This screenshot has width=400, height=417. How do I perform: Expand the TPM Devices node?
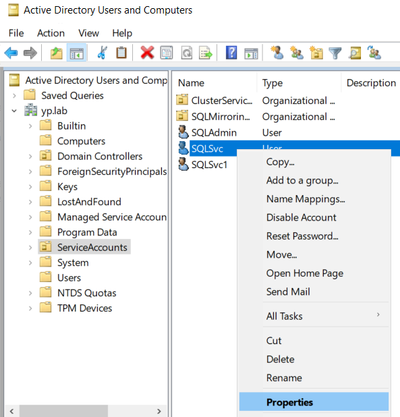tap(30, 308)
